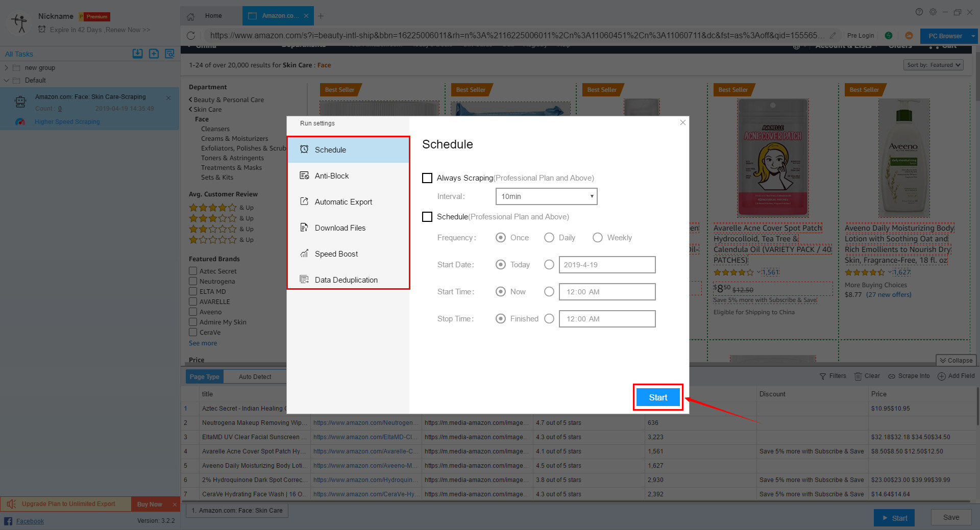
Task: Click the Stop Time 12:00 AM field
Action: pos(607,319)
